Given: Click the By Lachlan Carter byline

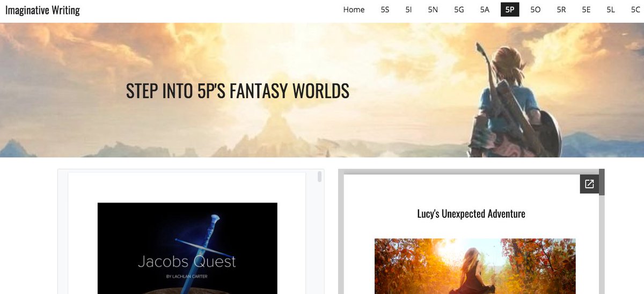Looking at the screenshot, I should [187, 276].
